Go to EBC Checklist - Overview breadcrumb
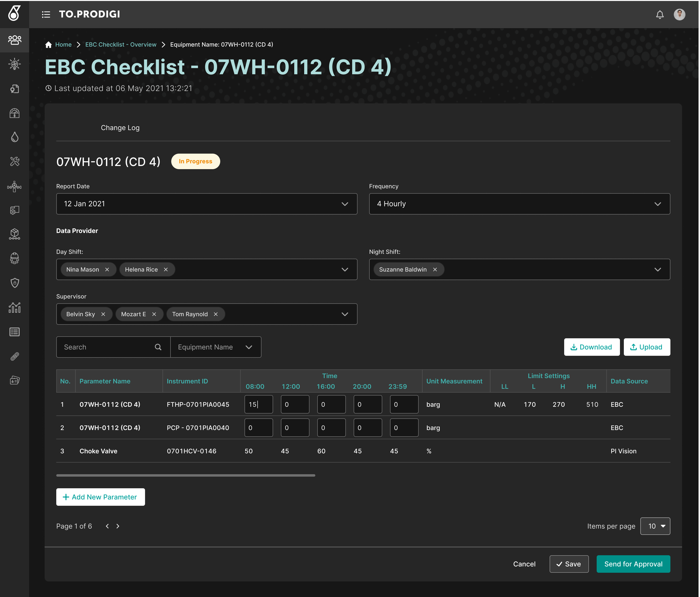Screen dimensions: 700x597 click(121, 45)
